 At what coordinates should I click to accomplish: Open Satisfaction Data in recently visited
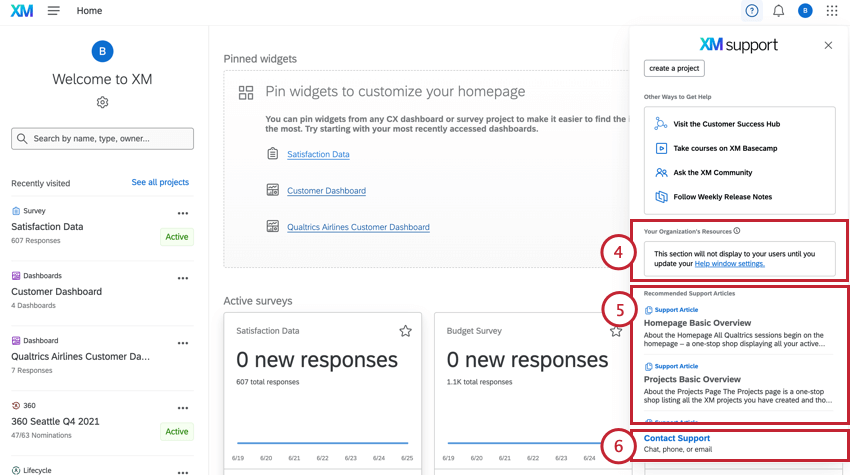47,227
